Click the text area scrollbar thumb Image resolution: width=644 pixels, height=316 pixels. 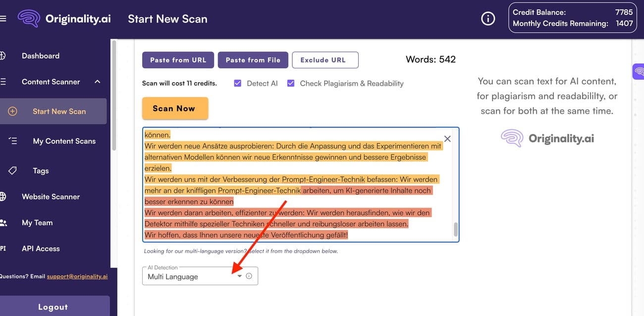(456, 230)
